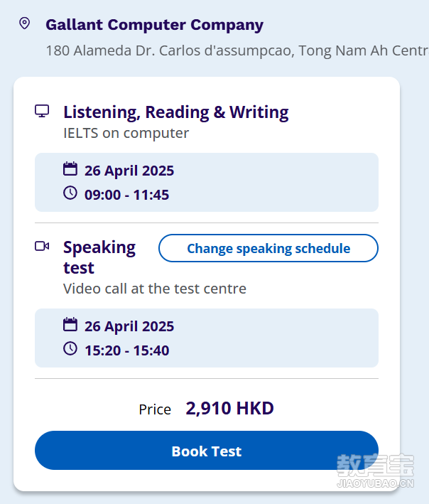The height and width of the screenshot is (504, 429).
Task: Click the speaking test 26 April 2025 date
Action: coord(129,326)
